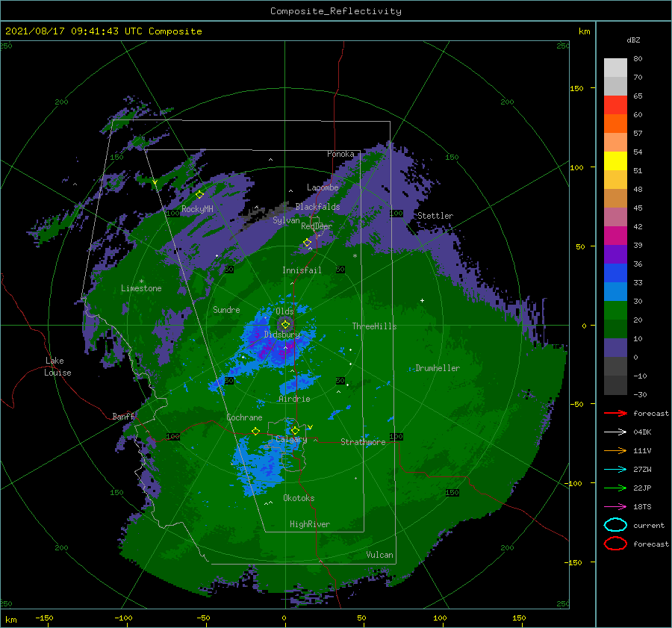Click the white 04DK arrow in the legend
Screen dimensions: 672x628
(x=615, y=432)
